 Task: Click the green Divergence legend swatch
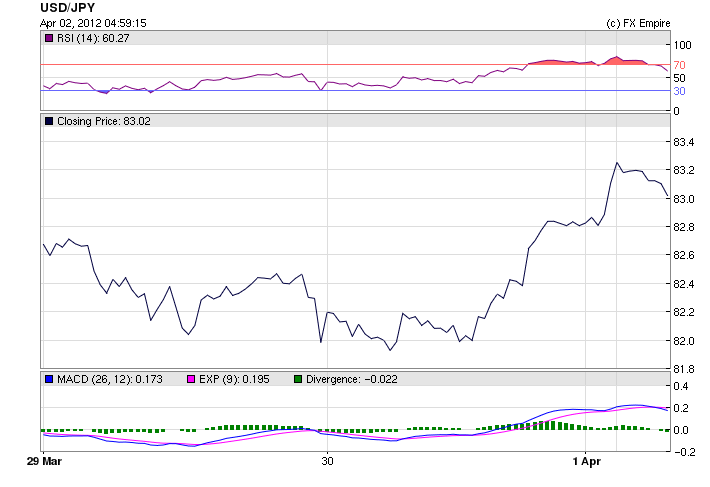coord(298,379)
